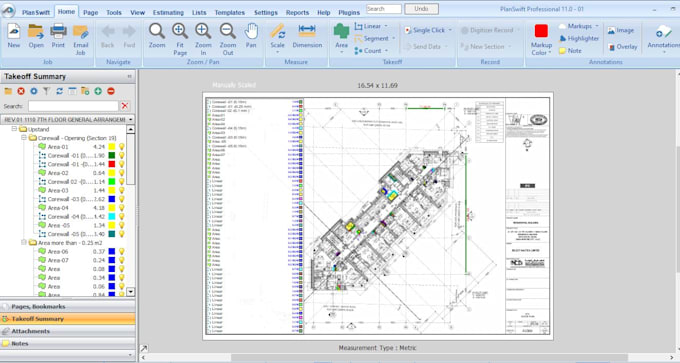
Task: Select the Highlighter tool
Action: [x=579, y=39]
